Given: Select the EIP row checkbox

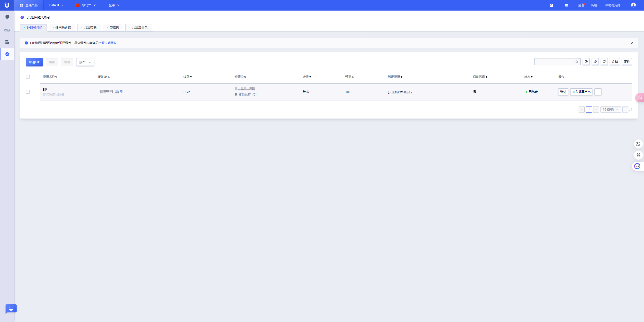Looking at the screenshot, I should point(28,92).
